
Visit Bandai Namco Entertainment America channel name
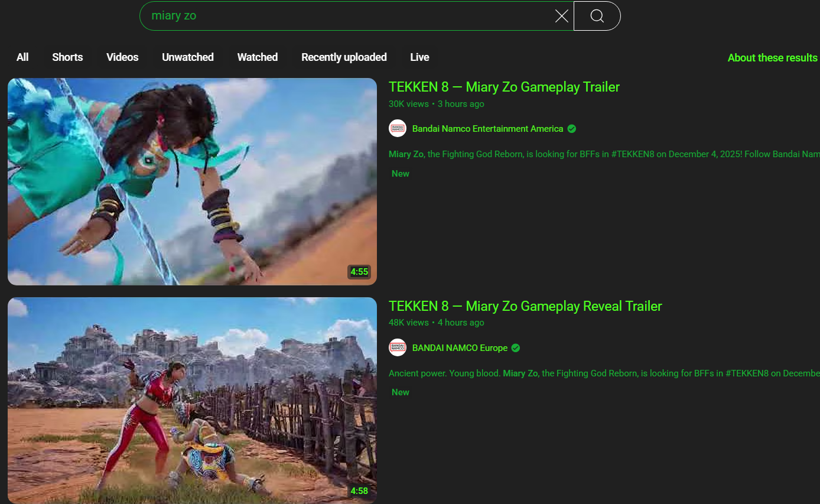[x=487, y=129]
